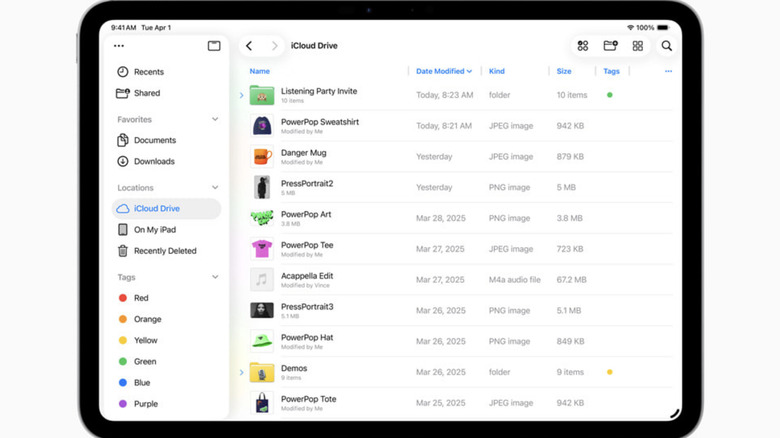Sort by Date Modified column
The height and width of the screenshot is (438, 780).
coord(443,71)
